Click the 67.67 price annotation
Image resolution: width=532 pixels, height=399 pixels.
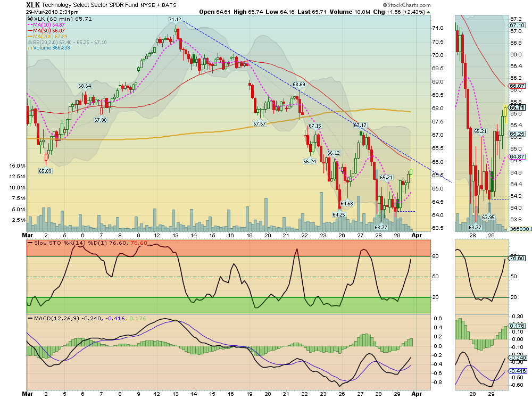260,124
